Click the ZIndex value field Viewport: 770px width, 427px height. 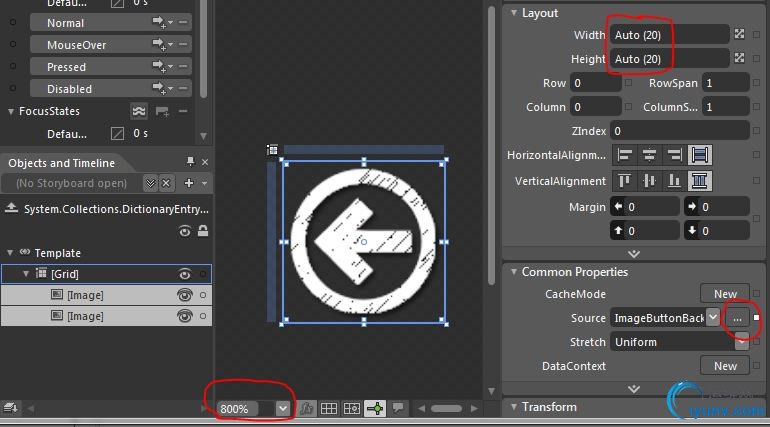coord(680,131)
